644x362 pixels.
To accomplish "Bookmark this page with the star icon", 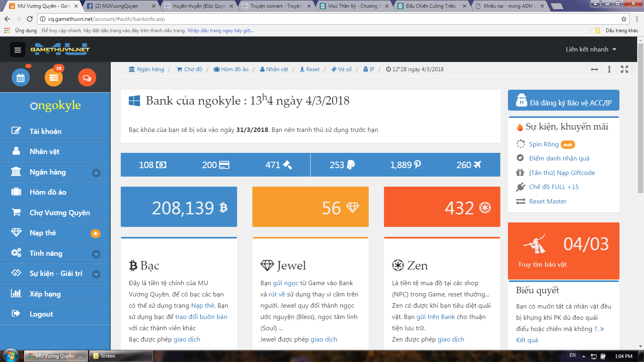I will (x=624, y=19).
